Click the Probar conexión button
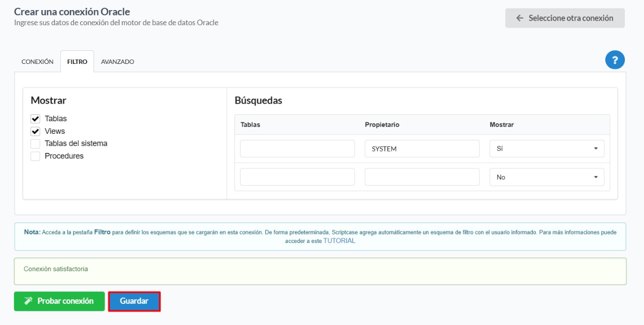The width and height of the screenshot is (644, 325). pyautogui.click(x=59, y=301)
